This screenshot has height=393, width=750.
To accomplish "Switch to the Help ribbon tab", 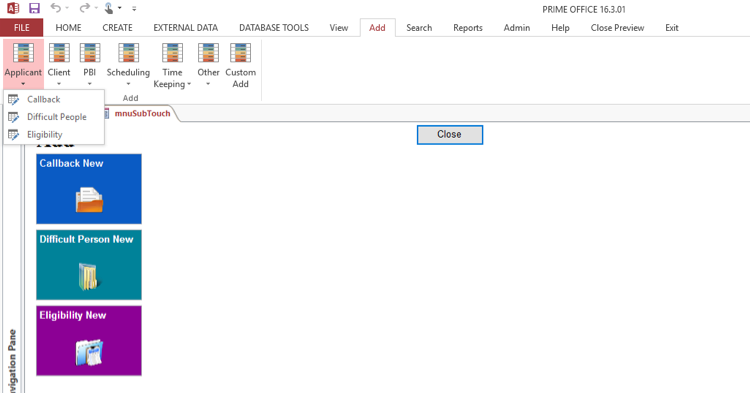I will tap(560, 28).
